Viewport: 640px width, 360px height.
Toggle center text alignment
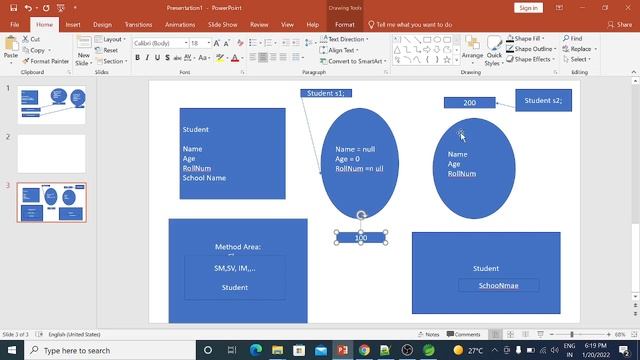click(x=263, y=58)
